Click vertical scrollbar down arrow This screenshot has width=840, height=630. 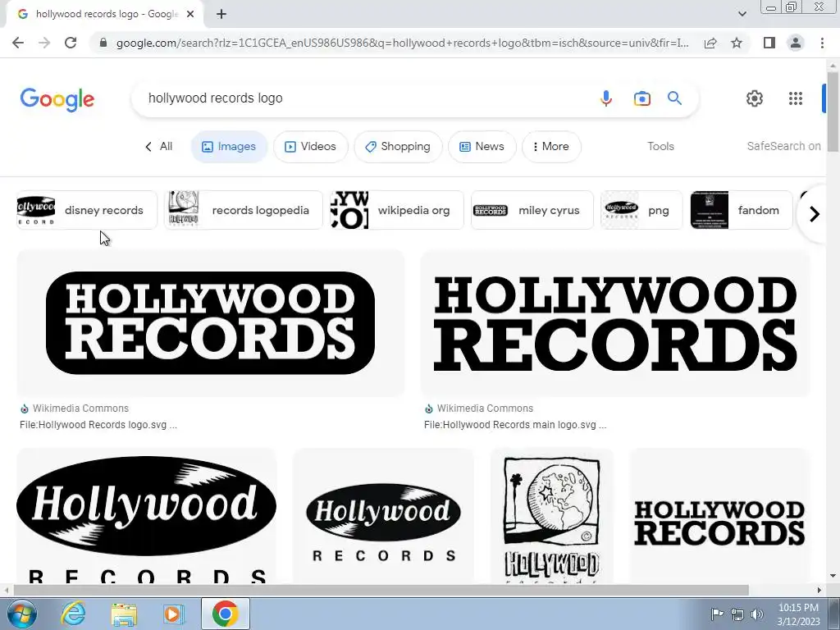tap(833, 577)
